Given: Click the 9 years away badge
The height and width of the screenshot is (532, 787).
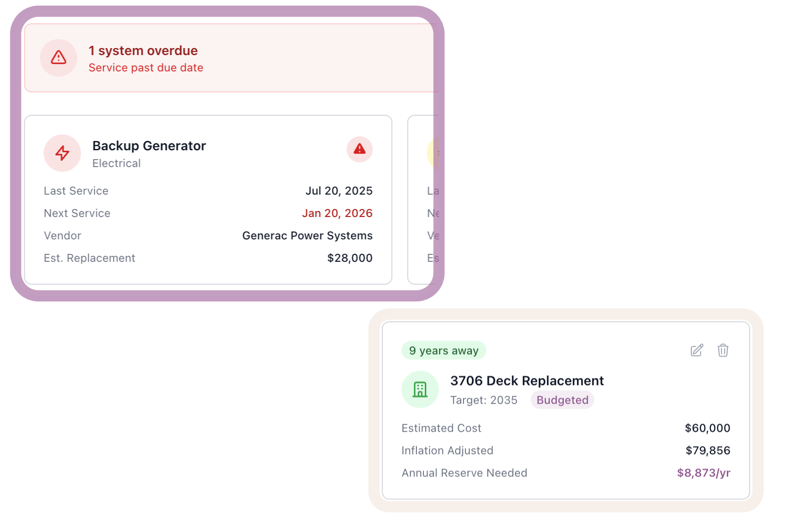Looking at the screenshot, I should (443, 350).
